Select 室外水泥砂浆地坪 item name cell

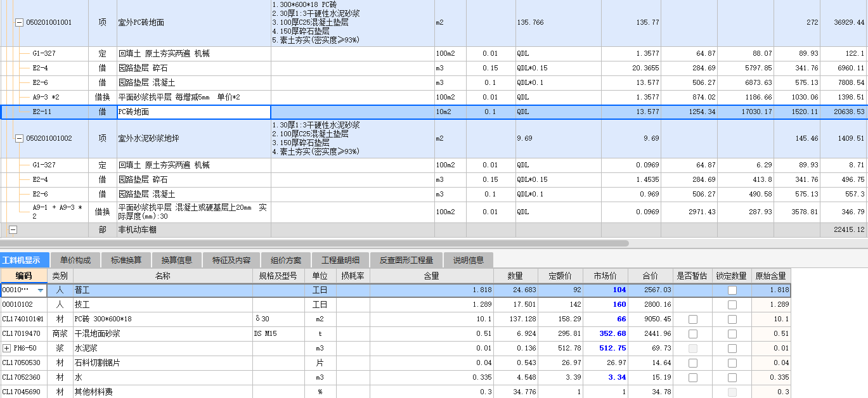coord(193,138)
